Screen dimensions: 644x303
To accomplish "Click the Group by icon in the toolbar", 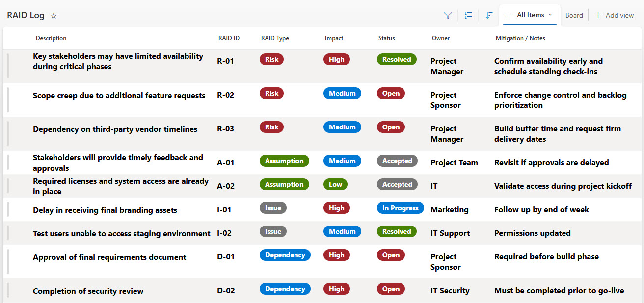I will [x=468, y=16].
